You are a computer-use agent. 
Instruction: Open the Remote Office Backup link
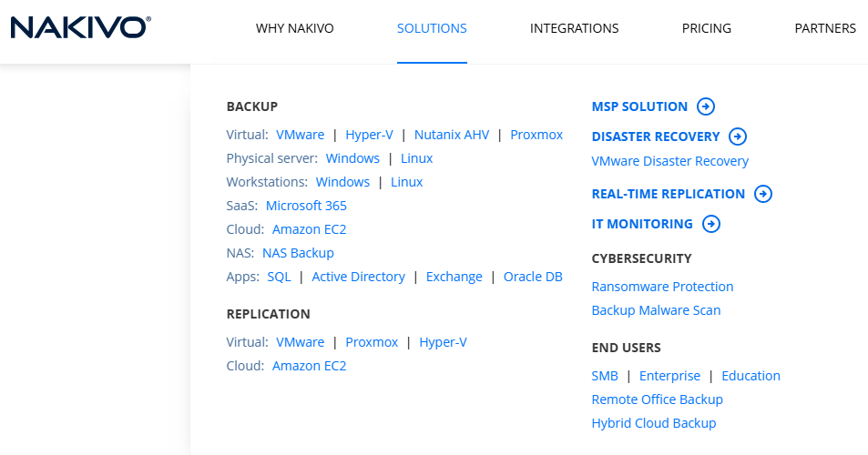657,399
